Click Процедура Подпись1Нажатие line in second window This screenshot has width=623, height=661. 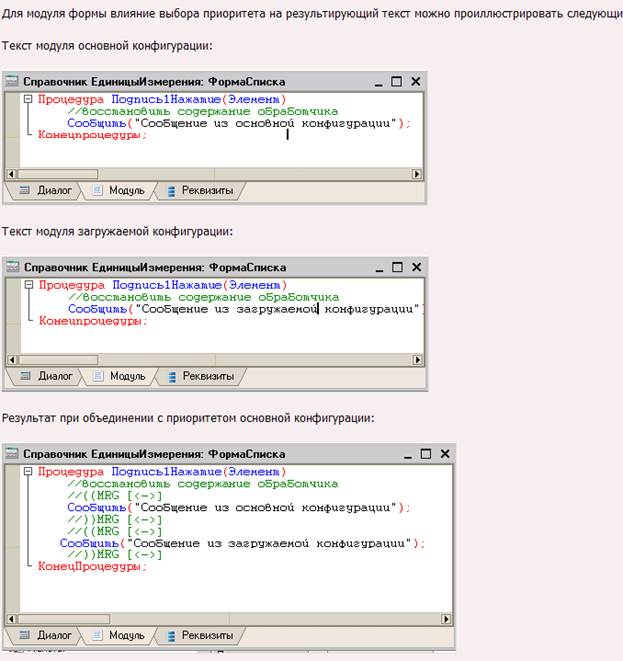point(163,285)
